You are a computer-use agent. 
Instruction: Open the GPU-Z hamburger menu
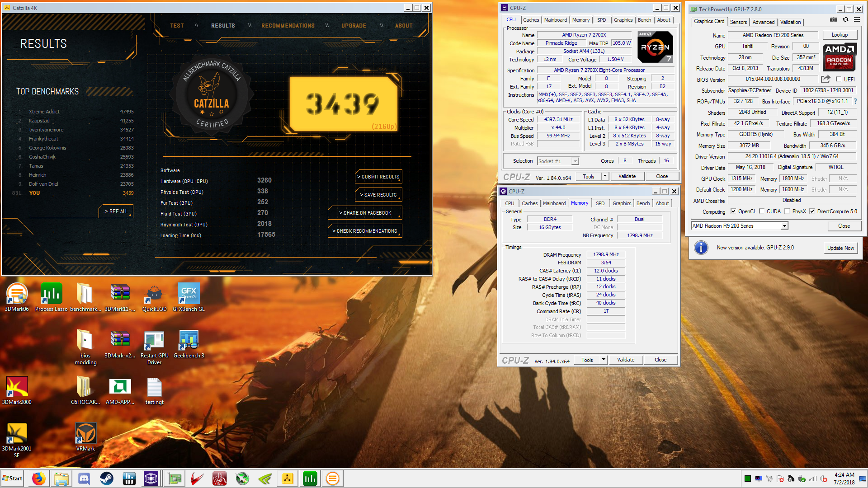pos(857,20)
